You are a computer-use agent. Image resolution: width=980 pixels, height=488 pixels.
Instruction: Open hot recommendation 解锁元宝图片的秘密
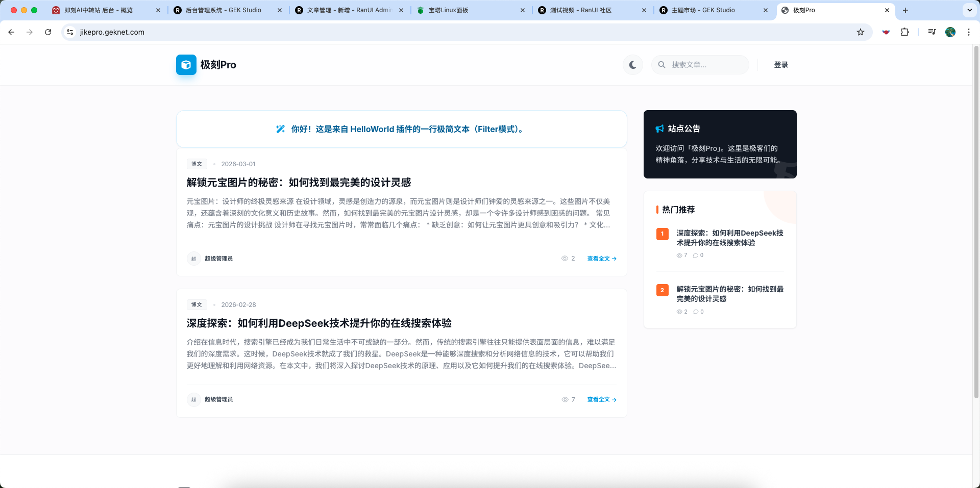pyautogui.click(x=730, y=294)
